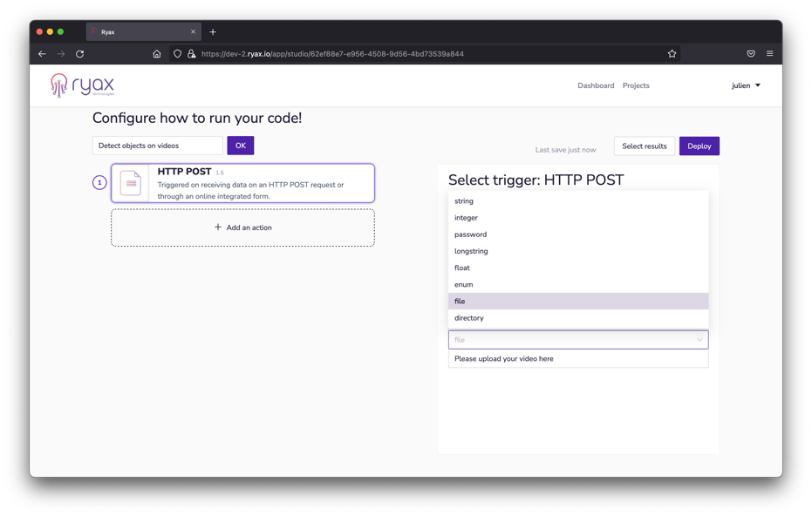The width and height of the screenshot is (812, 516).
Task: Open the Pocket save icon
Action: click(x=750, y=54)
